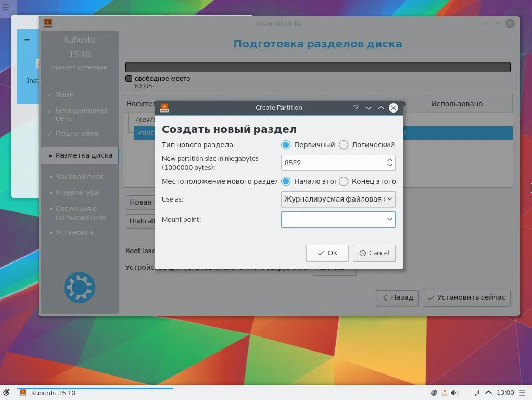Click the installer icon in Kubuntu window titlebar

pos(48,23)
